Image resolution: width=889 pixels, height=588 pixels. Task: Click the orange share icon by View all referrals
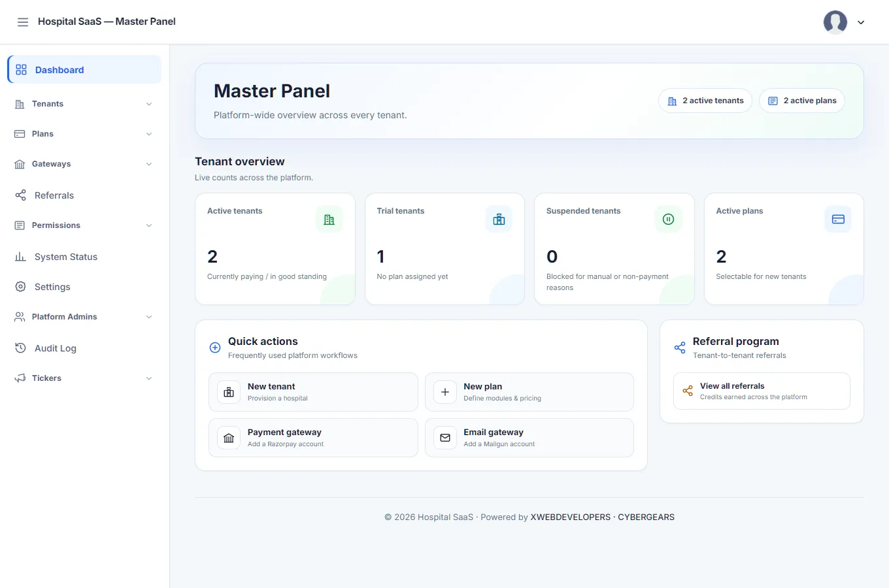688,391
